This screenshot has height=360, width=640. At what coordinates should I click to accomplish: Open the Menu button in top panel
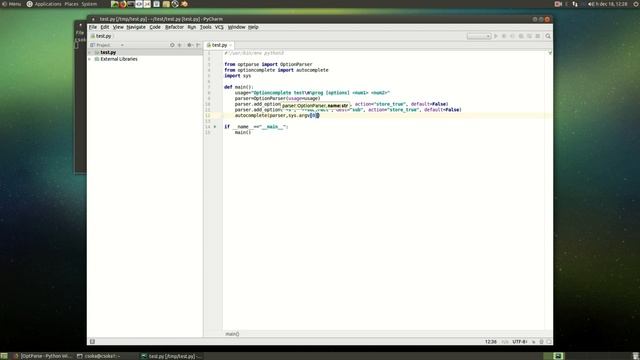pos(11,4)
